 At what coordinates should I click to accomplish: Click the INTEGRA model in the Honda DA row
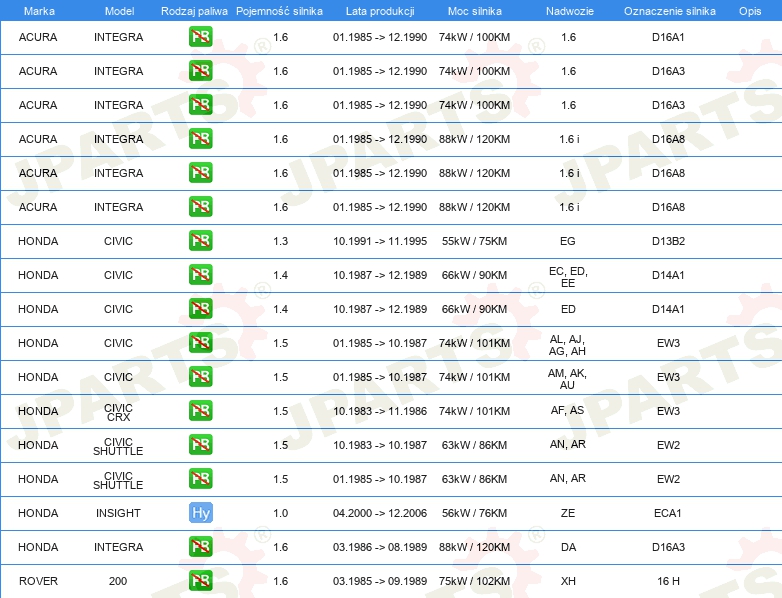point(118,547)
